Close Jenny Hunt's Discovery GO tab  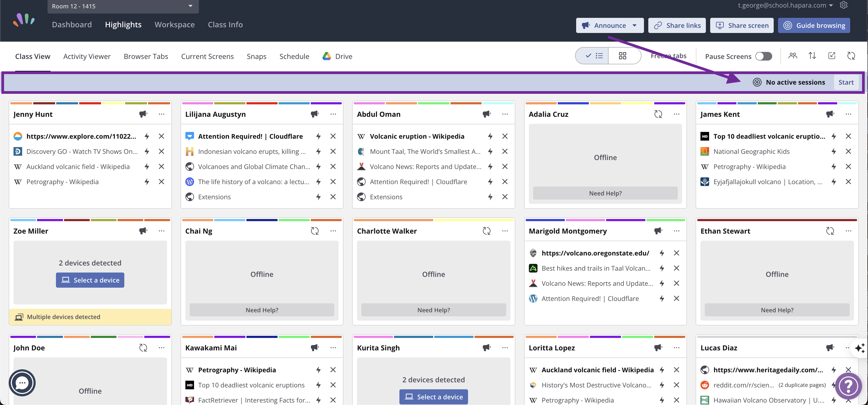click(x=161, y=151)
